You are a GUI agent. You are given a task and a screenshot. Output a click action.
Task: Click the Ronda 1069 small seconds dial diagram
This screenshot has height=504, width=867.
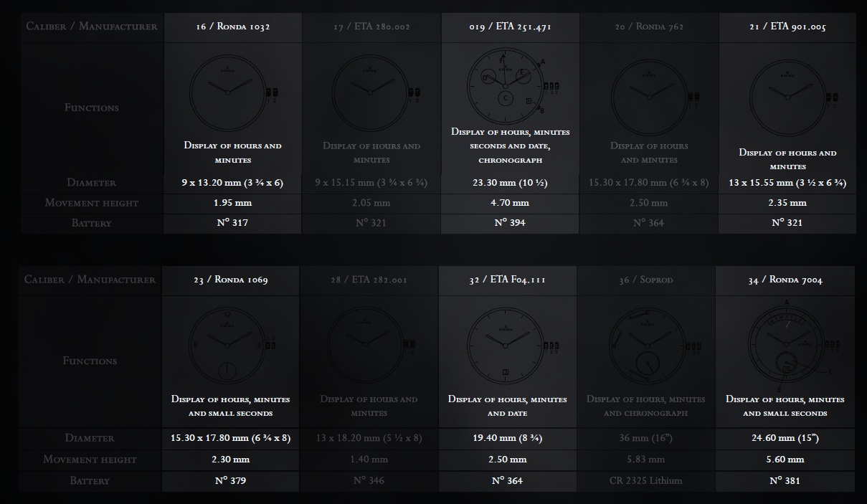pyautogui.click(x=227, y=346)
